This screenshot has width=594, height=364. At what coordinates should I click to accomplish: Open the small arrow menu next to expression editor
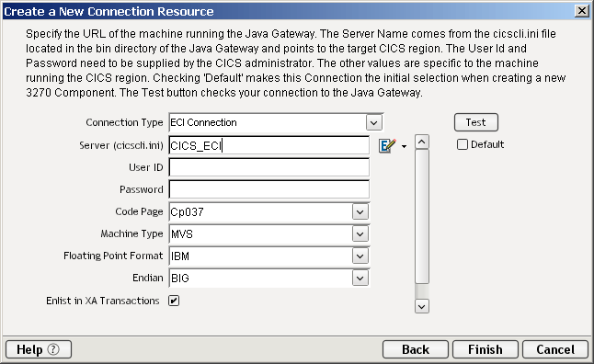(405, 146)
